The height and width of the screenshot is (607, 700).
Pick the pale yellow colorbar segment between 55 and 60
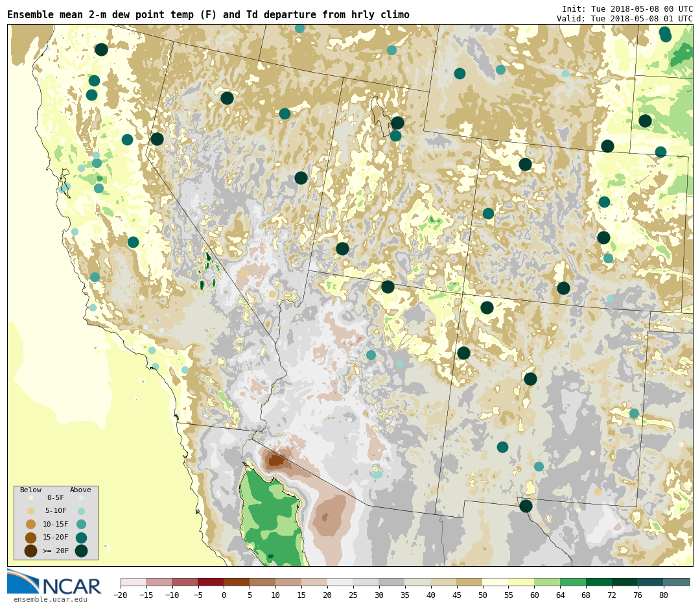pyautogui.click(x=521, y=582)
